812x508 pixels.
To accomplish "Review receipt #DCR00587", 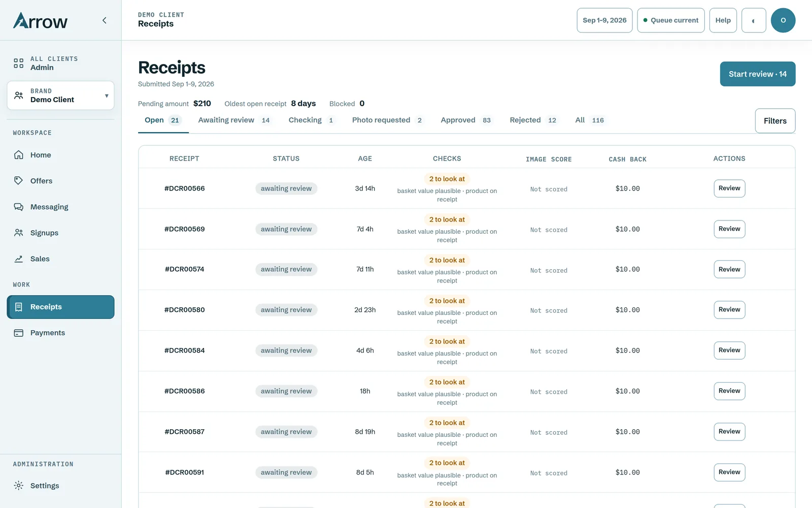I will coord(729,432).
